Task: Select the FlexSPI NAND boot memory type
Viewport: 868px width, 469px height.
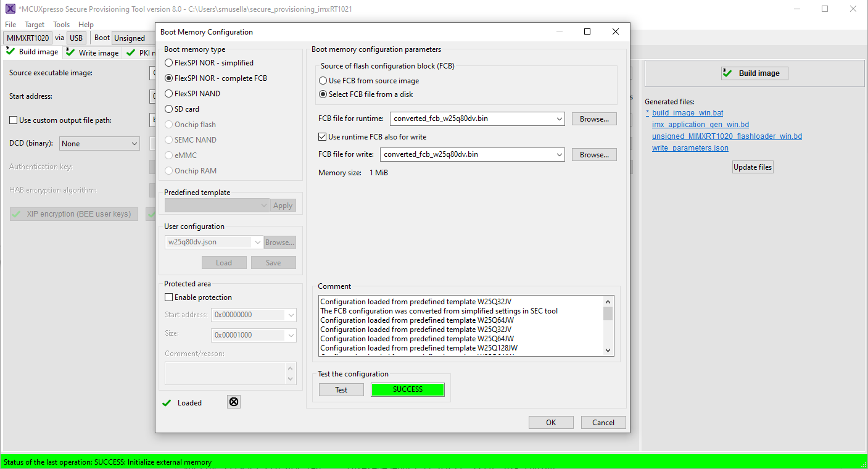Action: click(168, 93)
